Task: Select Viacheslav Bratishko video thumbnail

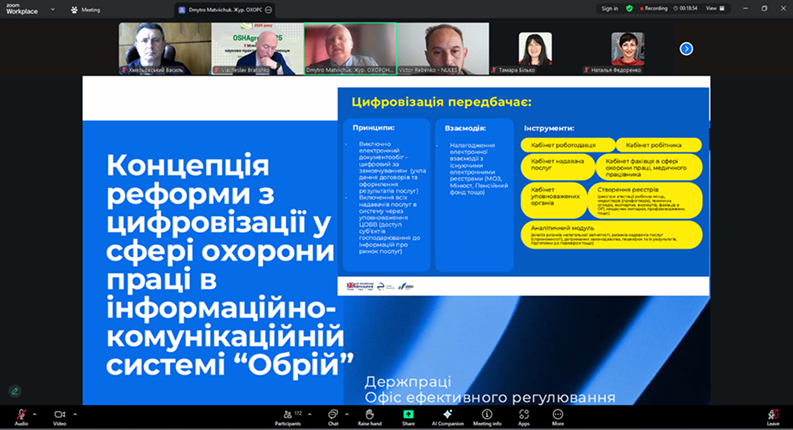Action: (x=257, y=49)
